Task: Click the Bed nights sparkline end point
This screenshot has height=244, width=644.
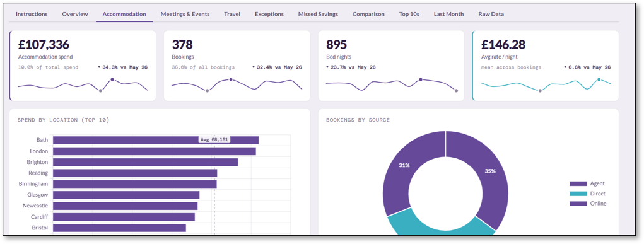Action: point(456,90)
